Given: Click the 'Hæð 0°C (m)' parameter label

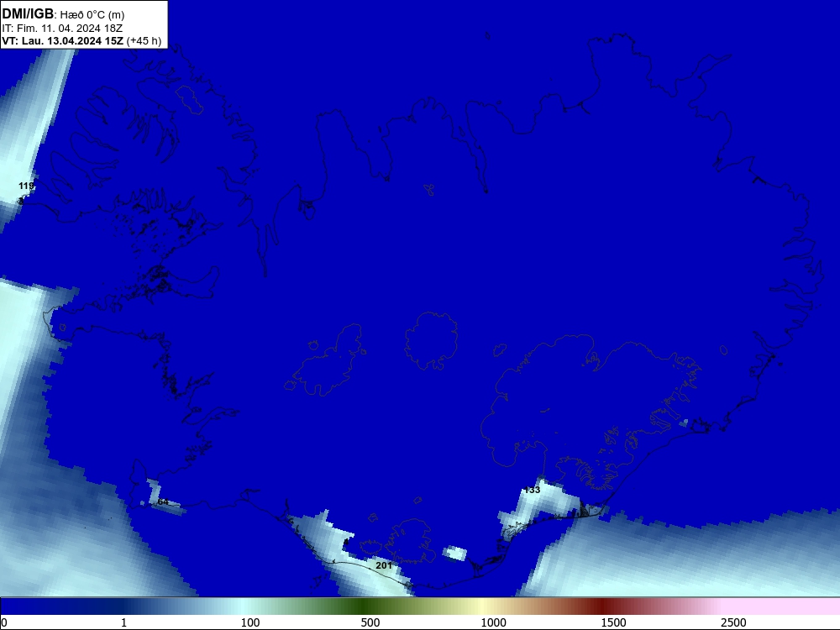Looking at the screenshot, I should tap(92, 15).
